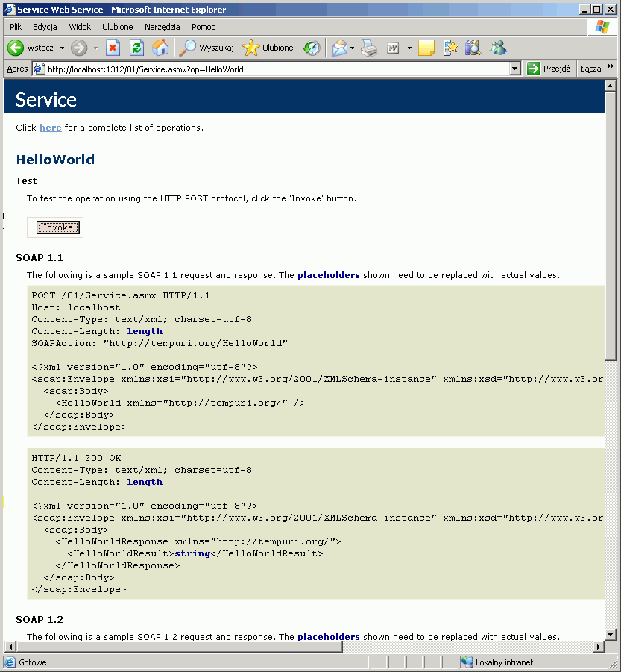Click the Windows flag logo
The height and width of the screenshot is (672, 621).
tap(602, 27)
